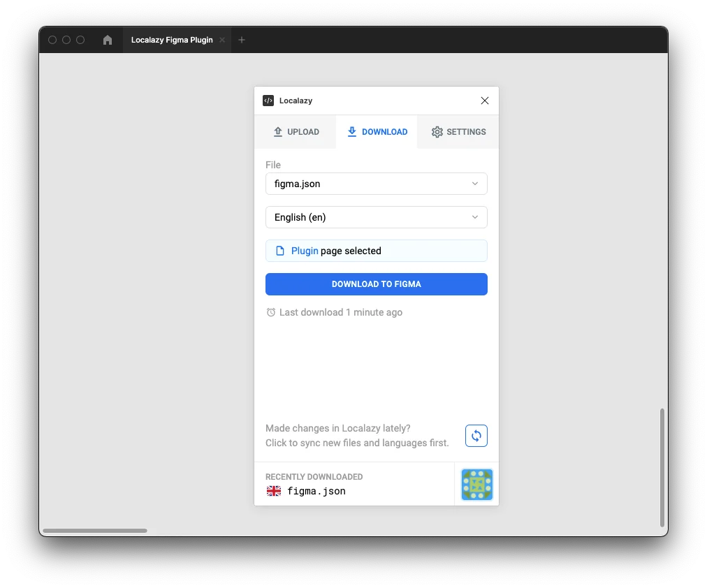The image size is (707, 588).
Task: Click recently downloaded figma.json entry
Action: (x=316, y=491)
